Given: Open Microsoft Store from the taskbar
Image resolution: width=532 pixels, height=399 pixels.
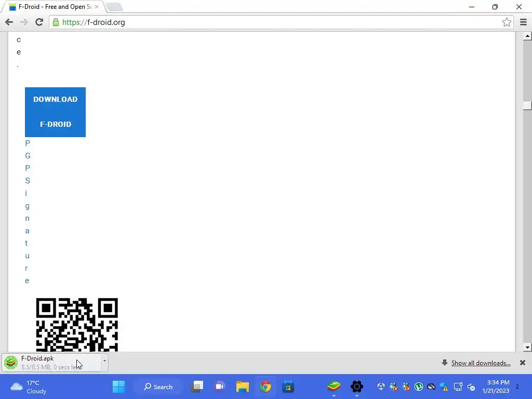Looking at the screenshot, I should [x=288, y=387].
